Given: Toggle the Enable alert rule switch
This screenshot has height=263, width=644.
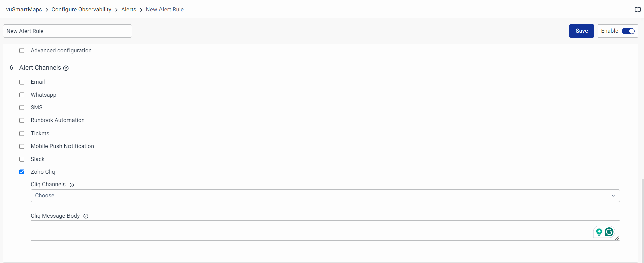Looking at the screenshot, I should [x=628, y=31].
